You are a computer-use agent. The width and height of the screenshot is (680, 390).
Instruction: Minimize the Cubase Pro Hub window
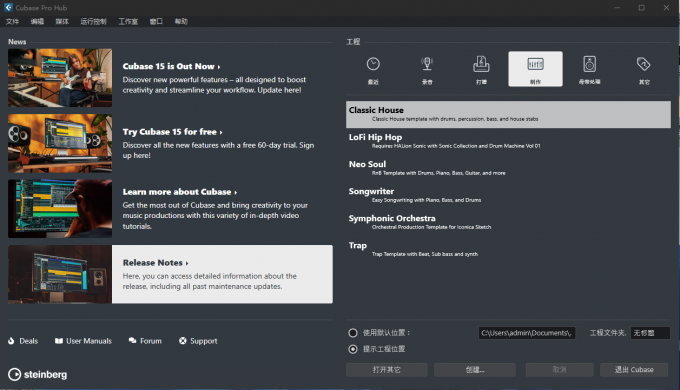617,8
